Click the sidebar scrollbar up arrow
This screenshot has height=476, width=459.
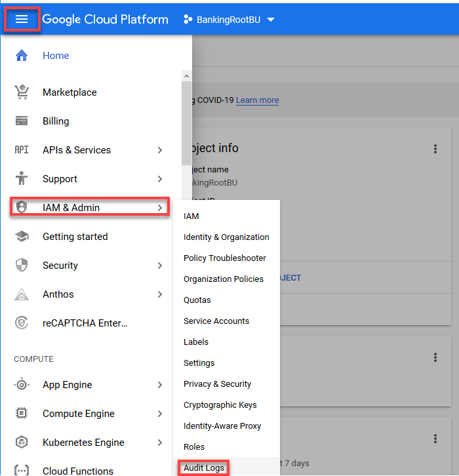186,76
